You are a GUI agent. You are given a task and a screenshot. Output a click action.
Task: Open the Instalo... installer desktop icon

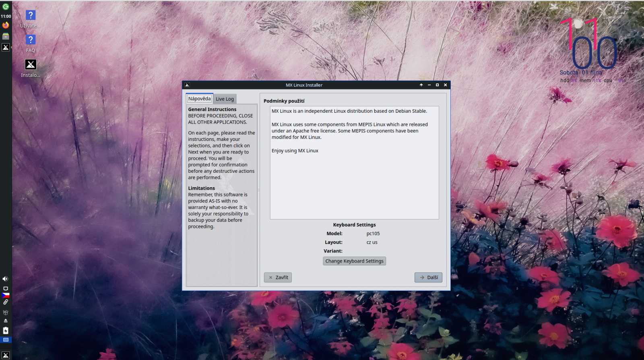coord(31,68)
